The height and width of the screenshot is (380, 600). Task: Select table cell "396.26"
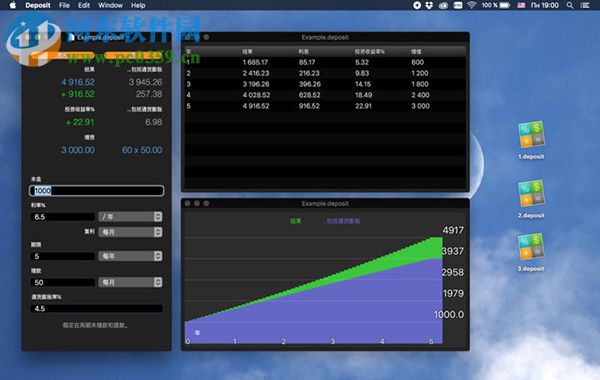310,84
